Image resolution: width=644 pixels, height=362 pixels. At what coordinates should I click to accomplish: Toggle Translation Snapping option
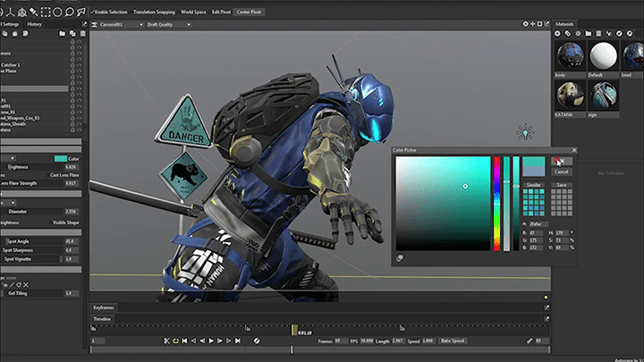tap(154, 12)
